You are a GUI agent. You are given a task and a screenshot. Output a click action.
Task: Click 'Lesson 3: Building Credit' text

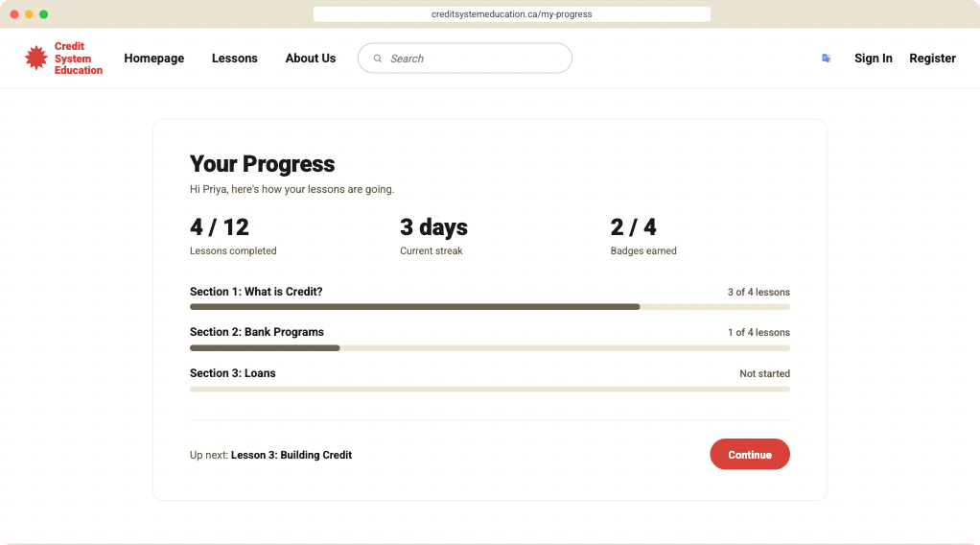(x=292, y=455)
